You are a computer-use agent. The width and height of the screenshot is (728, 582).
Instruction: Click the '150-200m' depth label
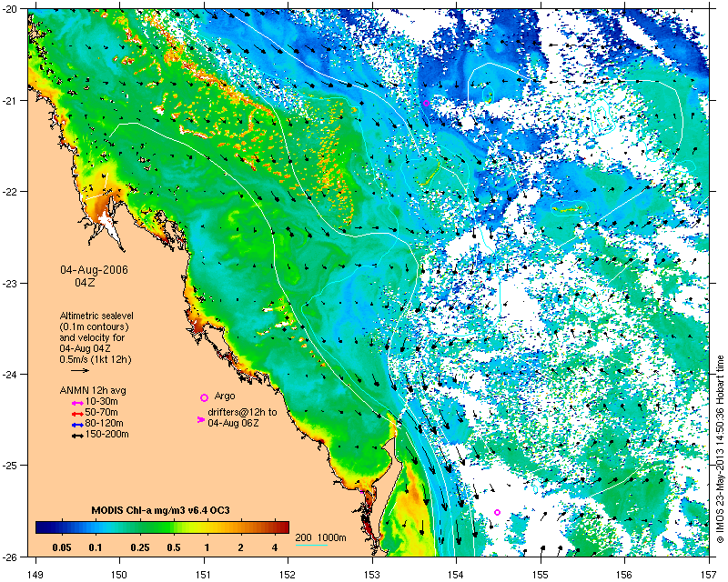[106, 435]
